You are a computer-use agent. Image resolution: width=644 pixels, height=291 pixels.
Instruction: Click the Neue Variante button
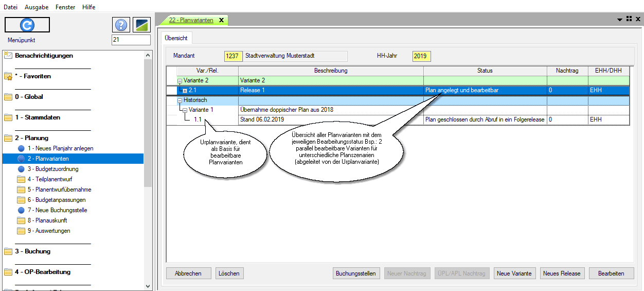[514, 273]
